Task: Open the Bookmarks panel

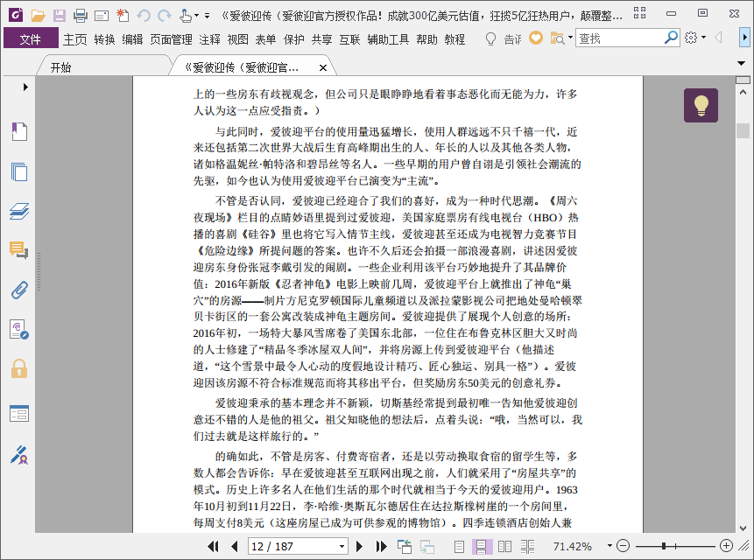Action: 19,131
